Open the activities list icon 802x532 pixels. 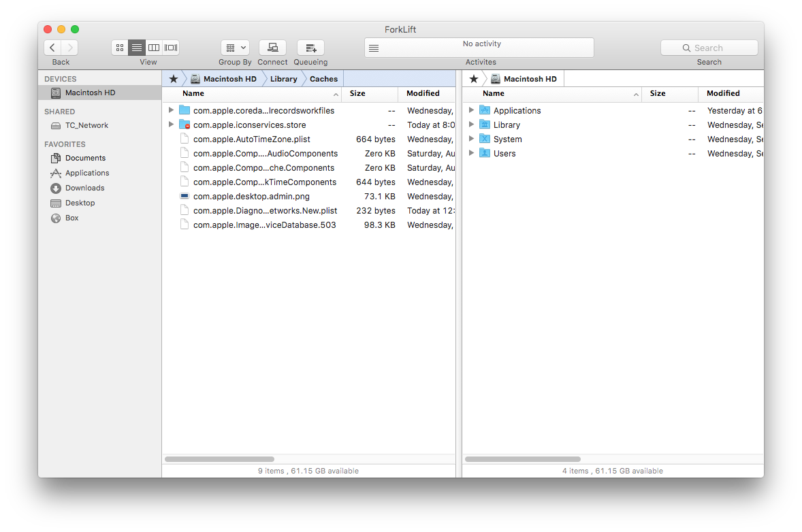coord(374,48)
